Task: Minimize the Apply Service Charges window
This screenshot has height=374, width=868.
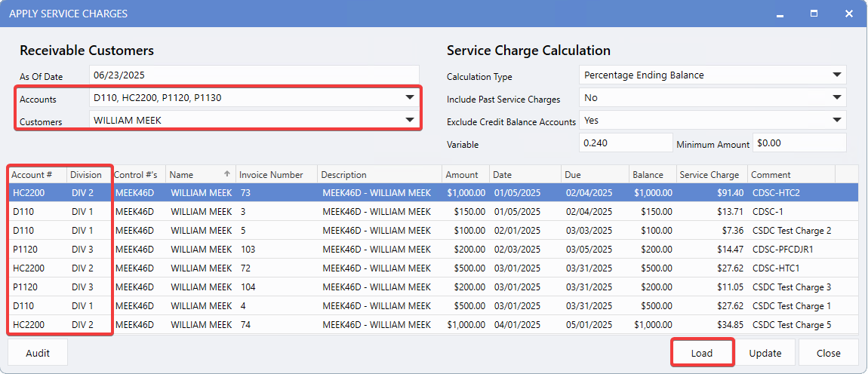Action: [x=781, y=14]
